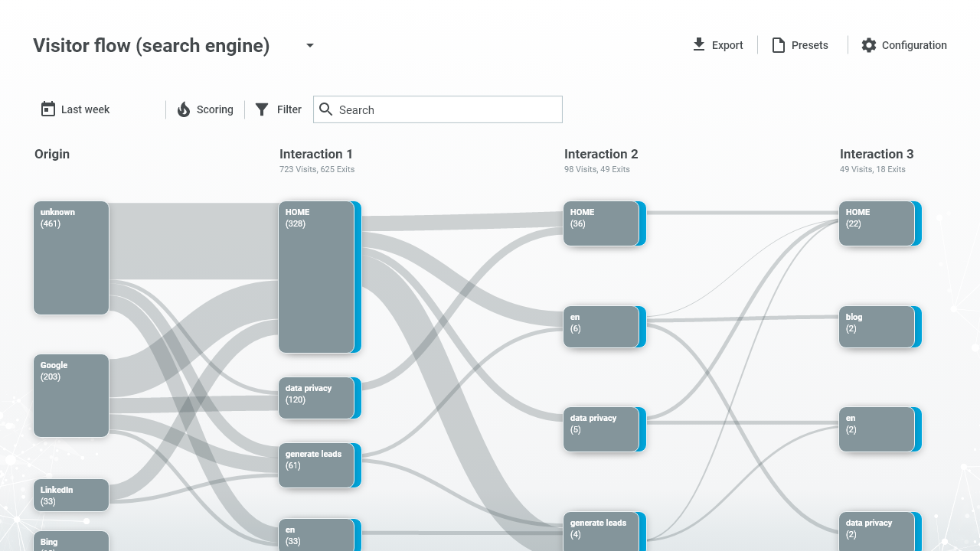The width and height of the screenshot is (980, 551).
Task: Click the Configuration label
Action: pos(914,45)
